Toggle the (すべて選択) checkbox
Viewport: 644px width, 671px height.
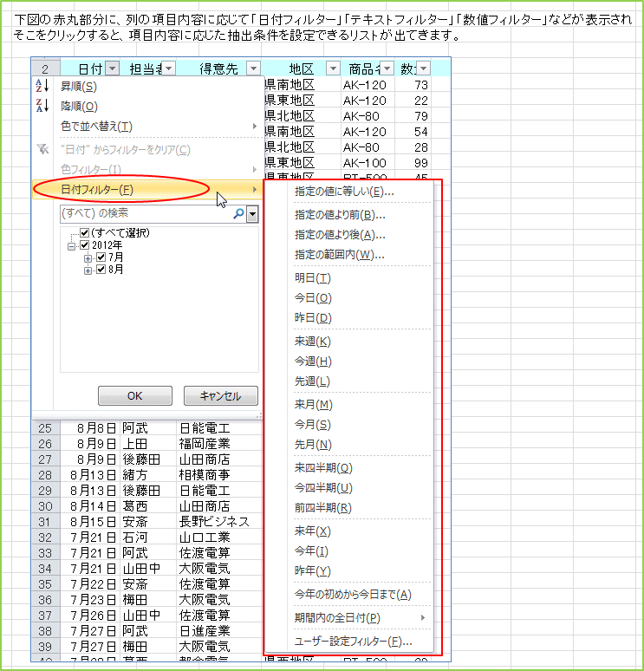pos(84,233)
